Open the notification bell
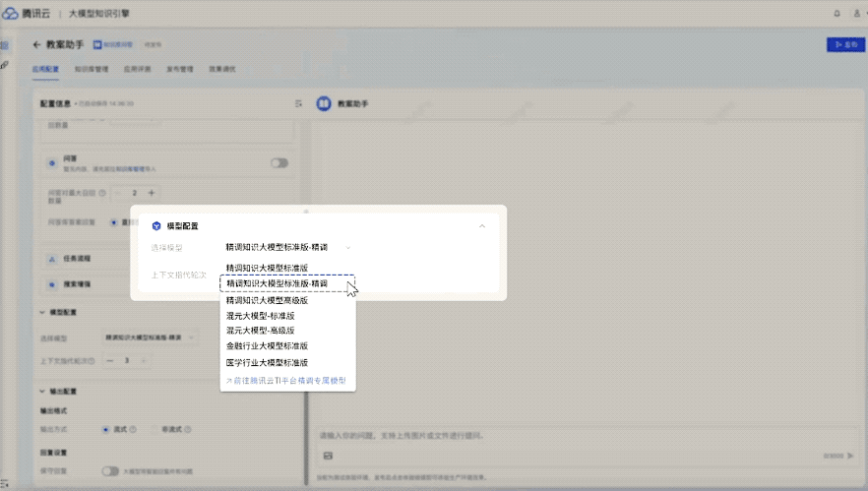 pyautogui.click(x=837, y=14)
